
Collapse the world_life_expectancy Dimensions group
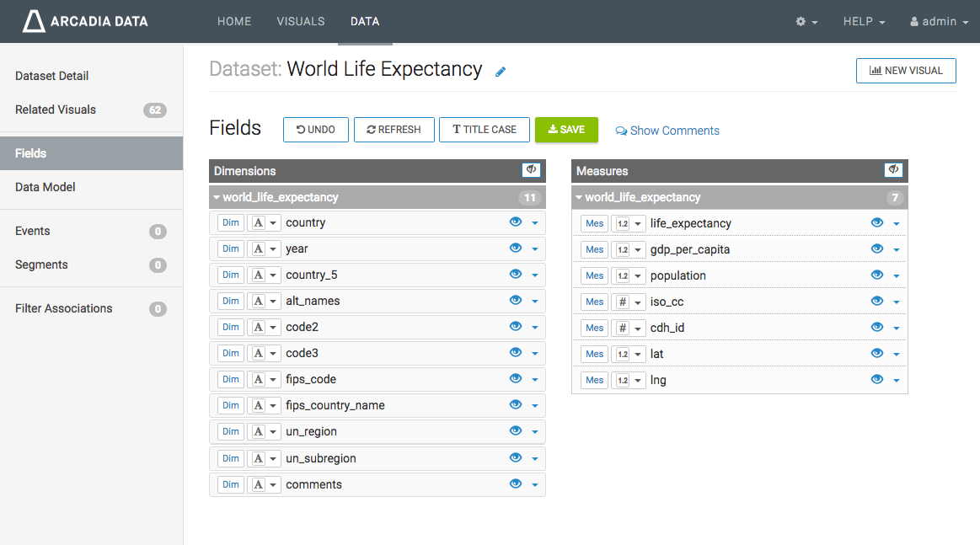[217, 198]
